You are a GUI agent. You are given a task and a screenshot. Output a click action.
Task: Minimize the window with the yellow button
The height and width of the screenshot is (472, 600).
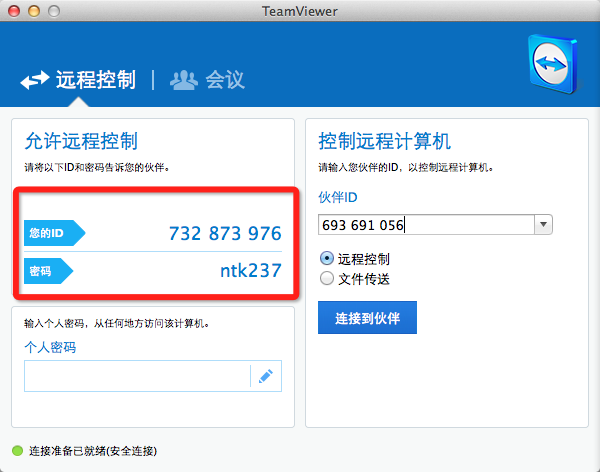[x=33, y=10]
